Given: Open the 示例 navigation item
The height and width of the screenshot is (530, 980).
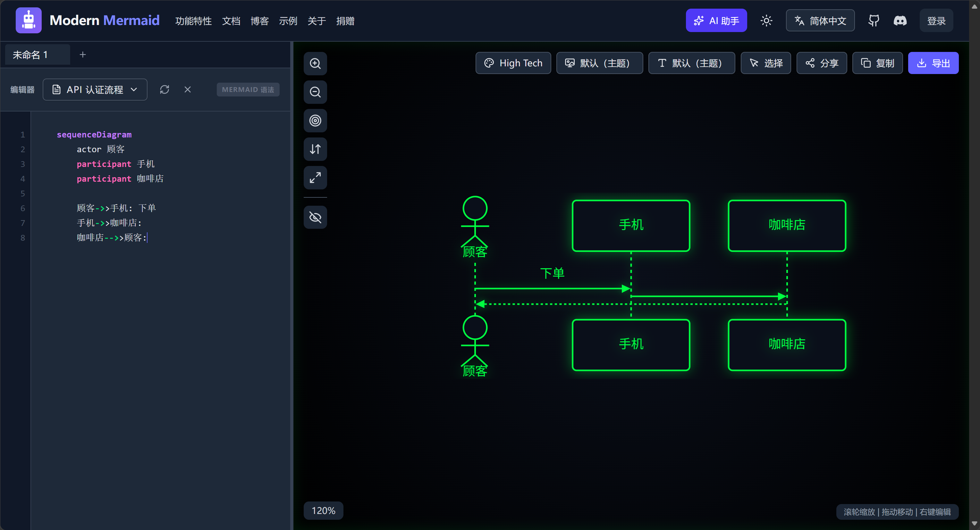Looking at the screenshot, I should (288, 21).
